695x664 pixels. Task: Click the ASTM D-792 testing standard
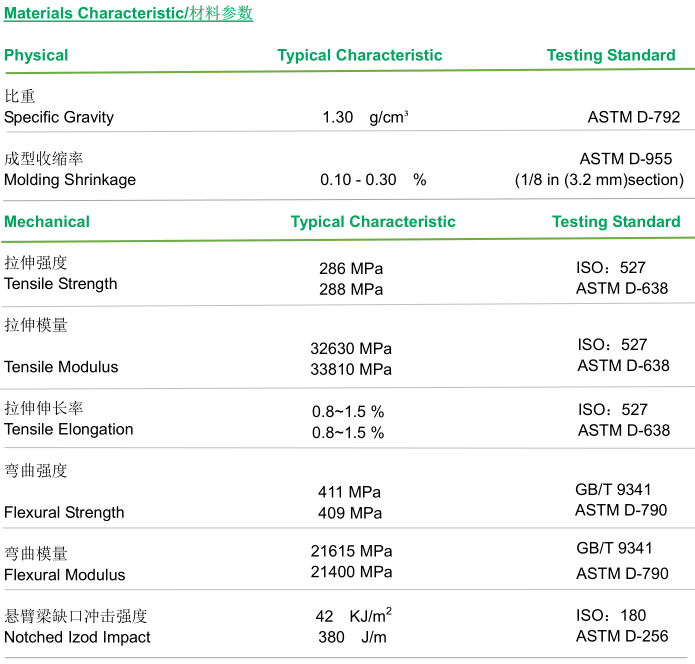[634, 117]
